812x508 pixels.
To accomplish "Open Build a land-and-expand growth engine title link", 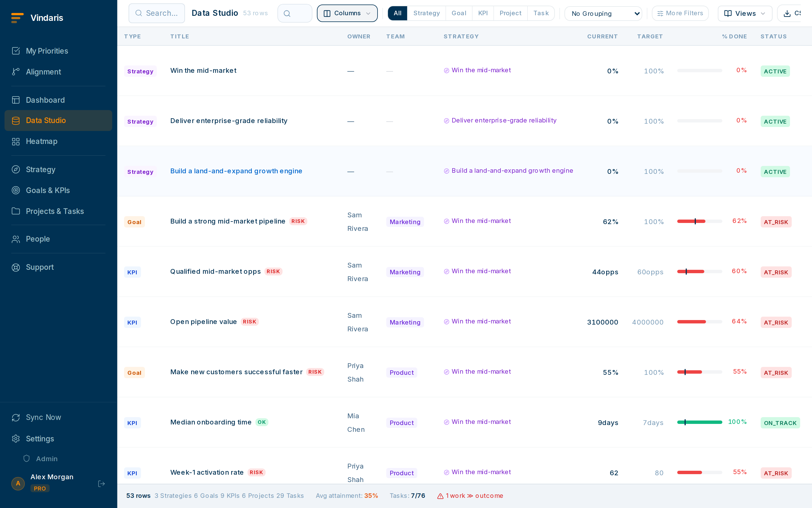I will (x=236, y=171).
